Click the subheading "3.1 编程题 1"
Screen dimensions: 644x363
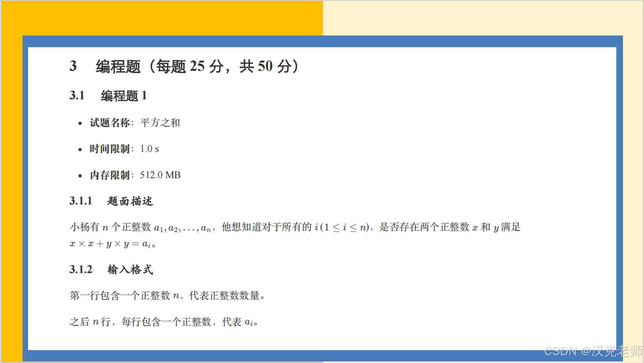point(108,96)
